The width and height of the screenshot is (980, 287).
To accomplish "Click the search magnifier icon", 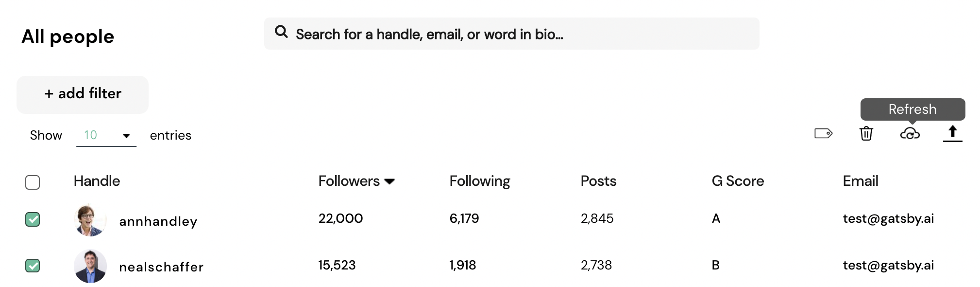I will tap(281, 32).
